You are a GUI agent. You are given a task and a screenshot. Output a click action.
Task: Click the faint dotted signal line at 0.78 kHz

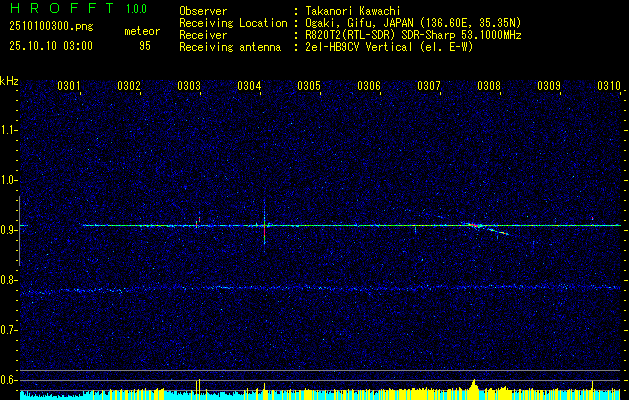click(x=320, y=288)
